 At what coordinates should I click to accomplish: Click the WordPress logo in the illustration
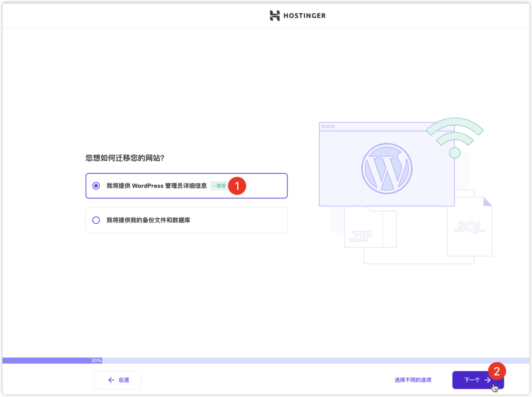[x=387, y=168]
